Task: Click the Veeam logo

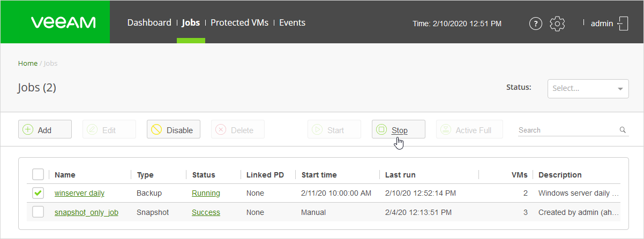Action: [63, 22]
